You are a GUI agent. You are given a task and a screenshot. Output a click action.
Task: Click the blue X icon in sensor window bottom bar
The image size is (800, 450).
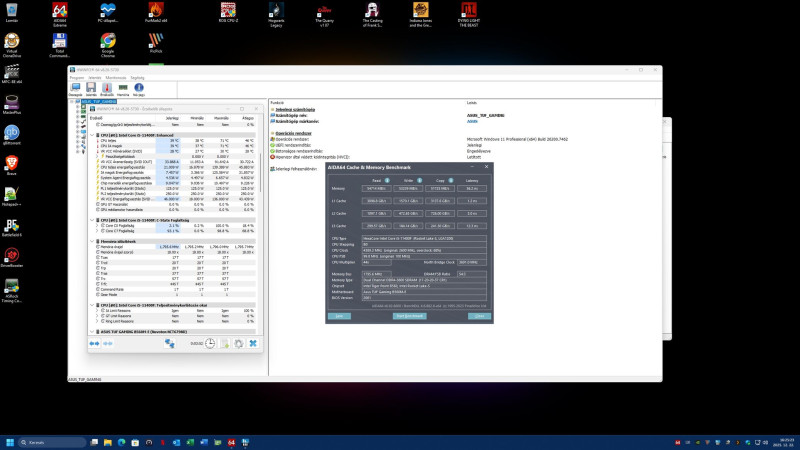point(253,344)
